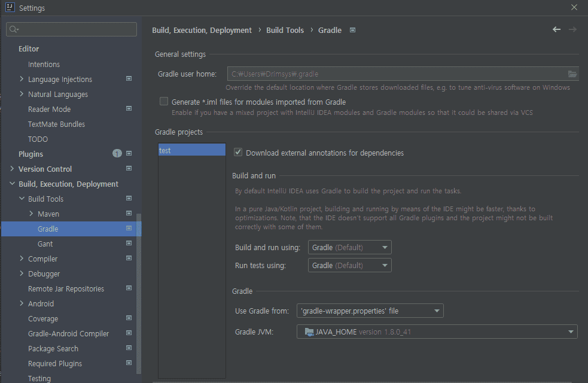Expand the Language Injections node
The height and width of the screenshot is (383, 588).
pos(22,79)
